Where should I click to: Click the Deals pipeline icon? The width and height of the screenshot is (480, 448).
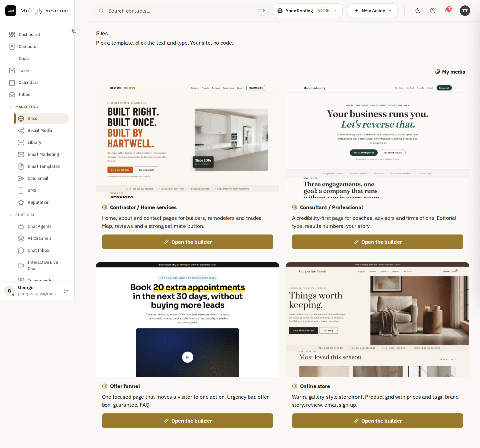pos(12,59)
